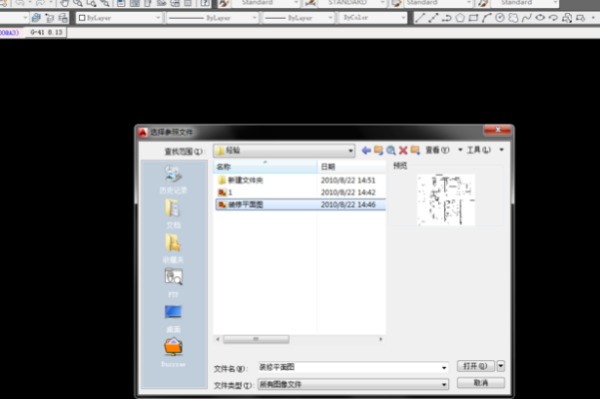The height and width of the screenshot is (399, 600).
Task: Sort list by 名称 column header
Action: pyautogui.click(x=265, y=167)
